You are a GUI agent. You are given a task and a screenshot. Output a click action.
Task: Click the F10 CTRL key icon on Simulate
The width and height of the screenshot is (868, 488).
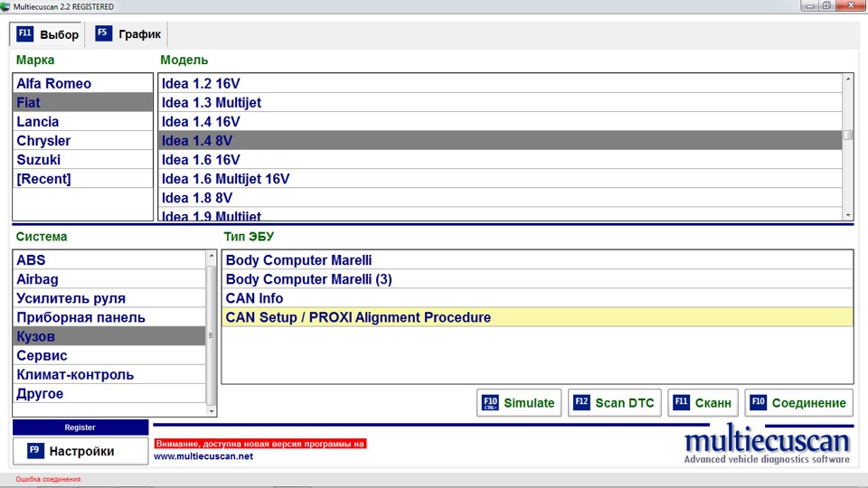pyautogui.click(x=490, y=402)
